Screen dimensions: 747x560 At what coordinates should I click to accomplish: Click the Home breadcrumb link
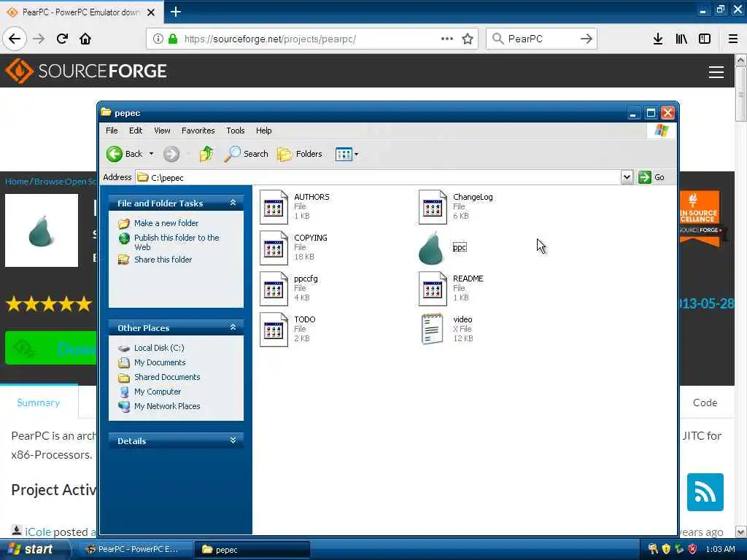point(17,182)
